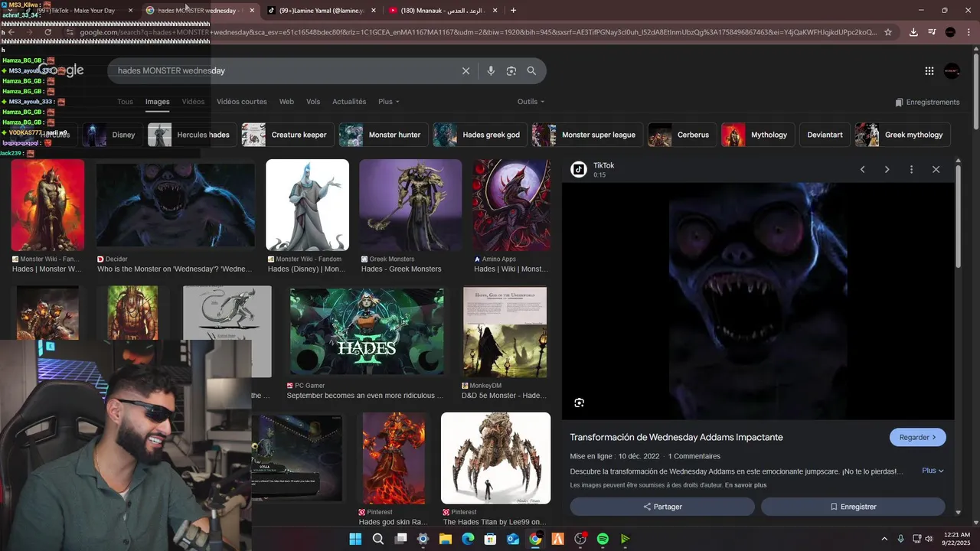Screen dimensions: 980x551
Task: Open Transformación de Wednesday Addams Impactante title
Action: [676, 437]
